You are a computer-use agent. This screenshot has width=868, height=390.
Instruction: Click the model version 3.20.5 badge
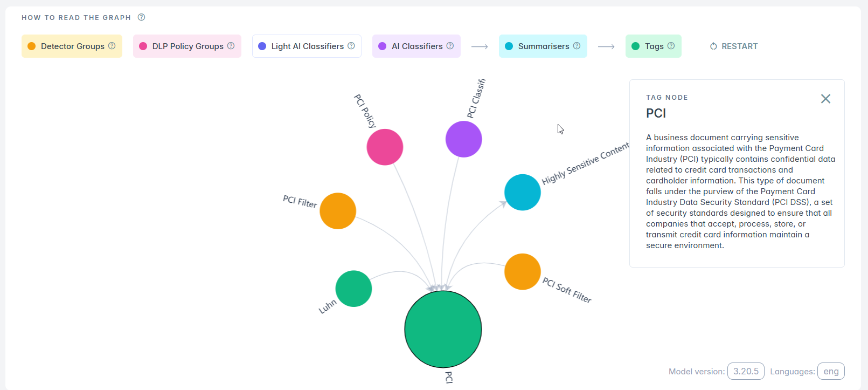click(x=745, y=371)
